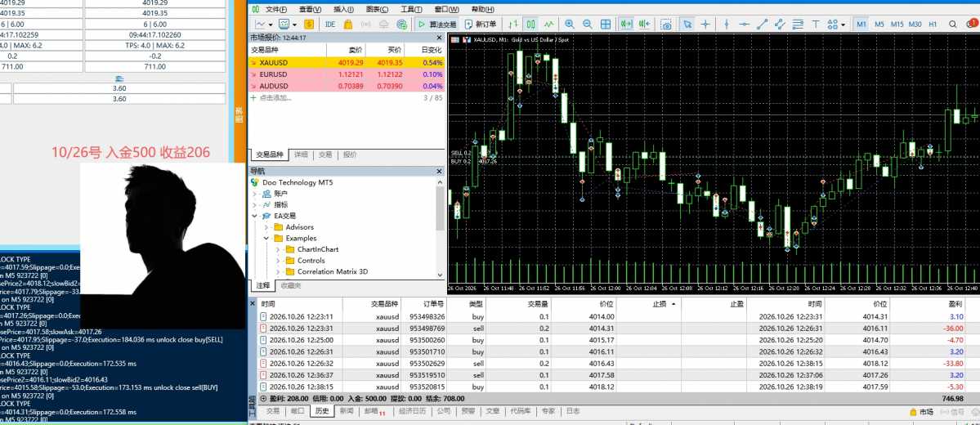Switch timeframe to H1
This screenshot has width=980, height=425.
[x=933, y=24]
